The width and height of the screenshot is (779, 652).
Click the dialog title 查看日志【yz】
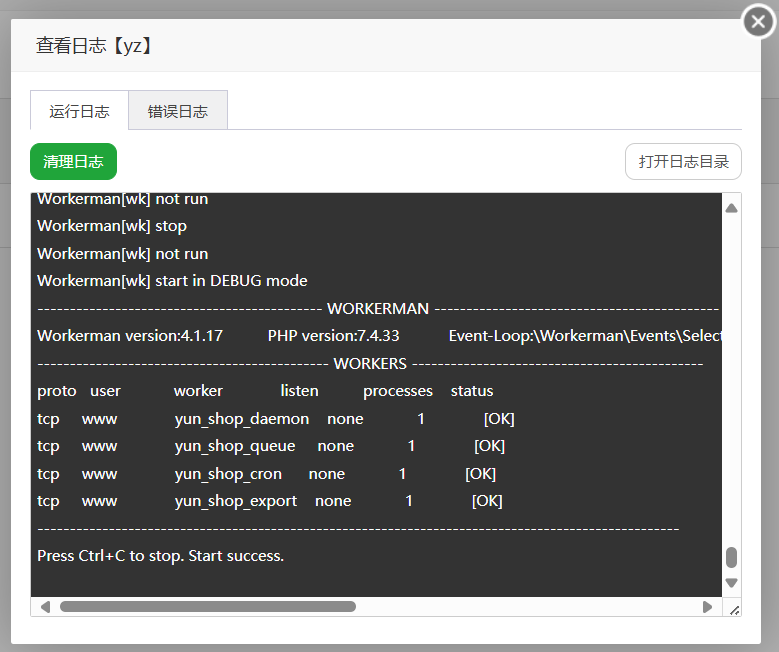click(x=94, y=46)
